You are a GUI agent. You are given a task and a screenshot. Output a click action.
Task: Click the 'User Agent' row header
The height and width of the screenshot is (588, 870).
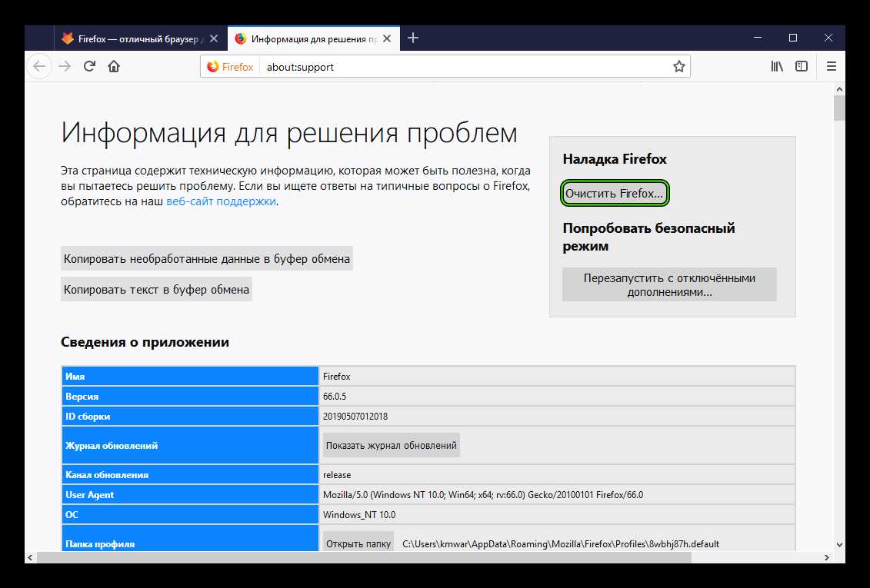pyautogui.click(x=190, y=495)
